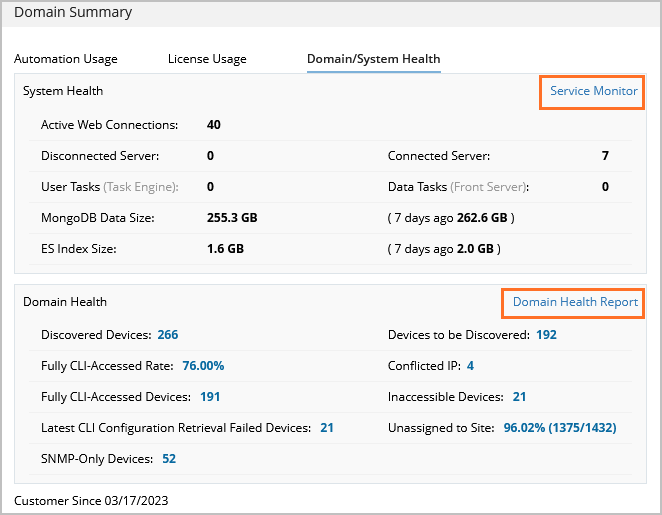Open the License Usage tab

point(207,59)
